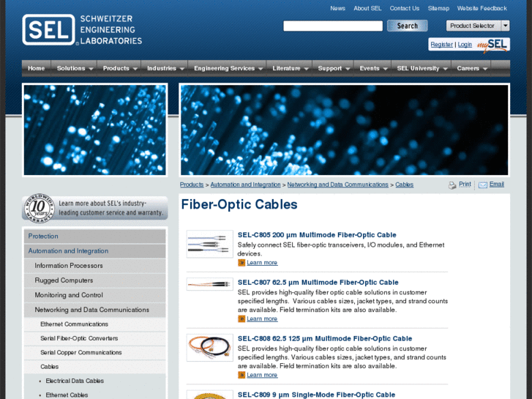This screenshot has width=532, height=399.
Task: Click the mySEL logo
Action: pyautogui.click(x=492, y=45)
